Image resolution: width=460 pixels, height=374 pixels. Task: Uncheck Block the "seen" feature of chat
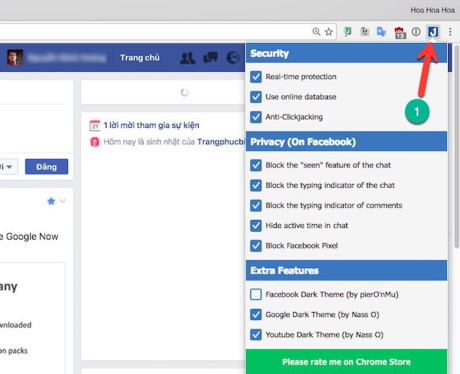pos(256,165)
